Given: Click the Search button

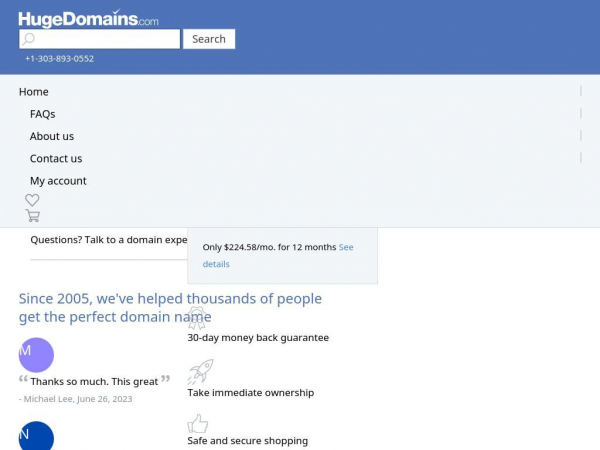Looking at the screenshot, I should [x=209, y=39].
